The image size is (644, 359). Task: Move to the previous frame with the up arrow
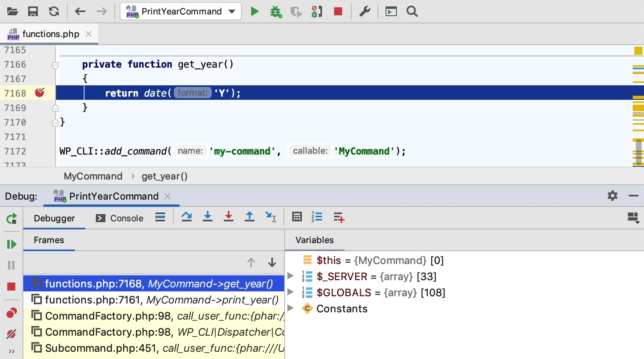pos(251,262)
